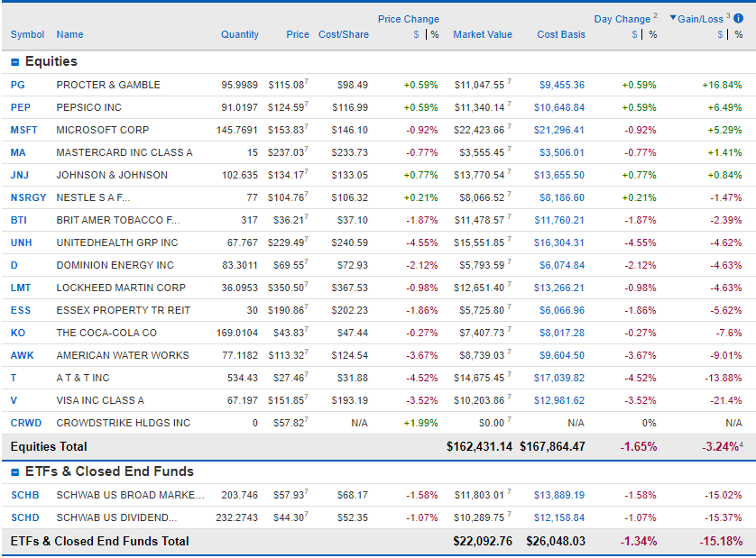Image resolution: width=756 pixels, height=558 pixels.
Task: View cost basis $13,655.50 for Johnson & Johnson
Action: (x=559, y=176)
